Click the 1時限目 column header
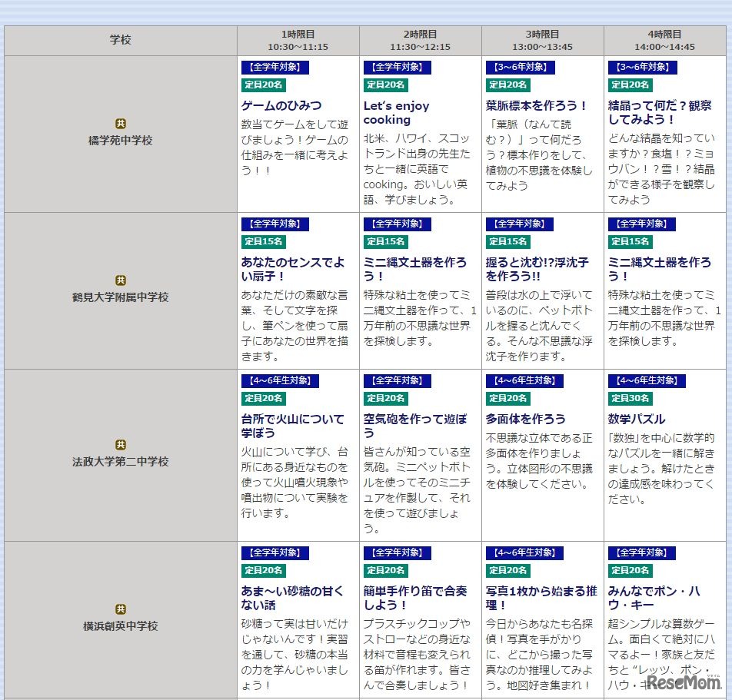This screenshot has height=700, width=732. (x=298, y=40)
